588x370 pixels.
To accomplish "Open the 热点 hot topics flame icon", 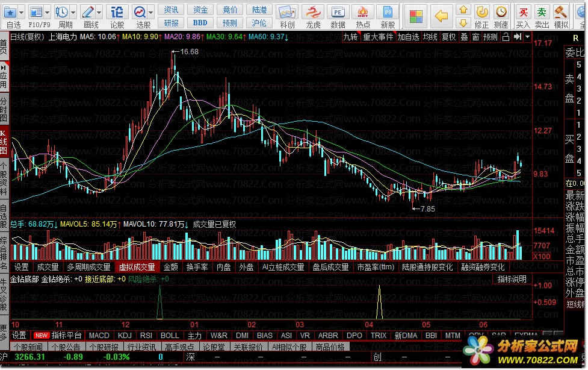I will [x=363, y=13].
